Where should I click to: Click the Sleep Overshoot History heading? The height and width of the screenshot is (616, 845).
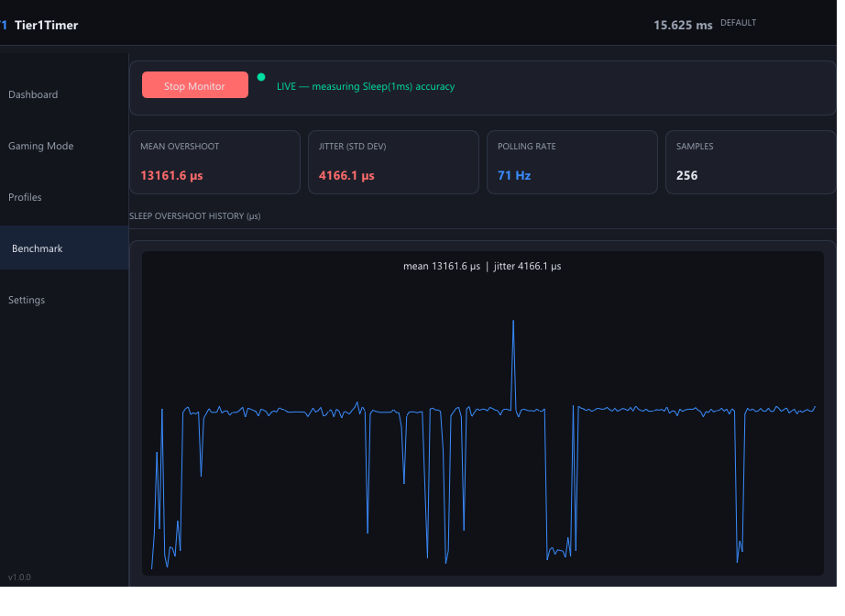pos(194,216)
